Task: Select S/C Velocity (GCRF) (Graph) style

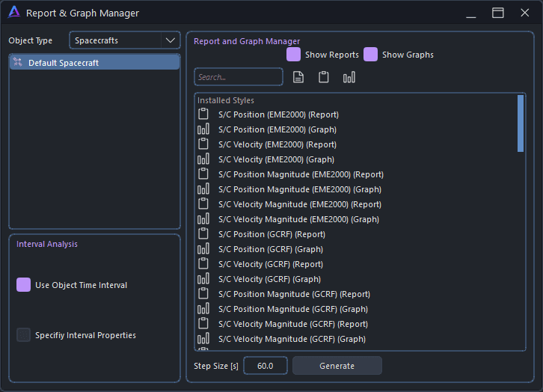Action: click(357, 279)
